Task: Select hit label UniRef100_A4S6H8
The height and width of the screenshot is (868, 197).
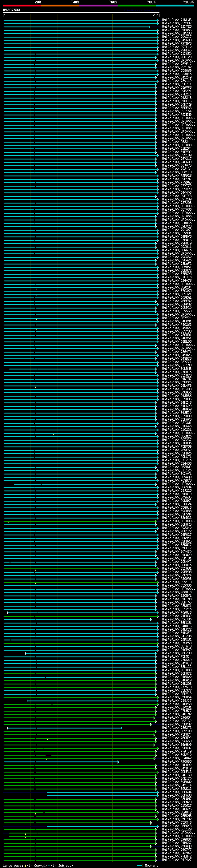Action: (176, 40)
